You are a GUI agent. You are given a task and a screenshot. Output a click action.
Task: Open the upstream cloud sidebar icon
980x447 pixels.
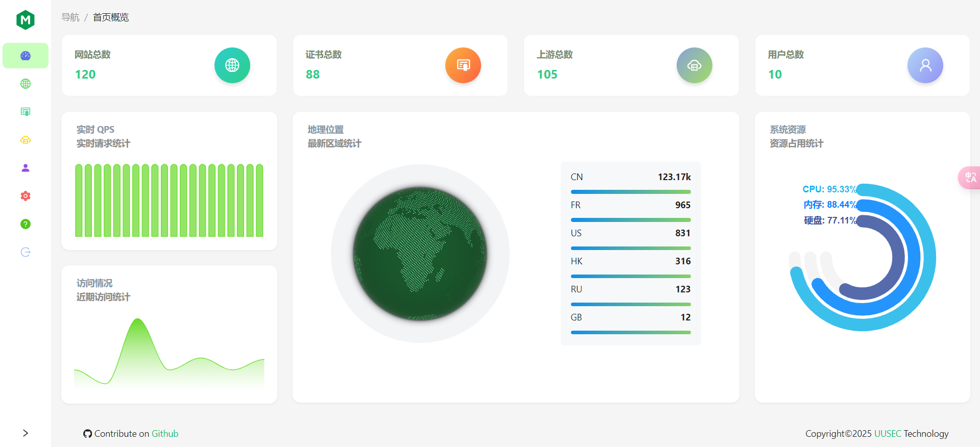click(x=26, y=140)
